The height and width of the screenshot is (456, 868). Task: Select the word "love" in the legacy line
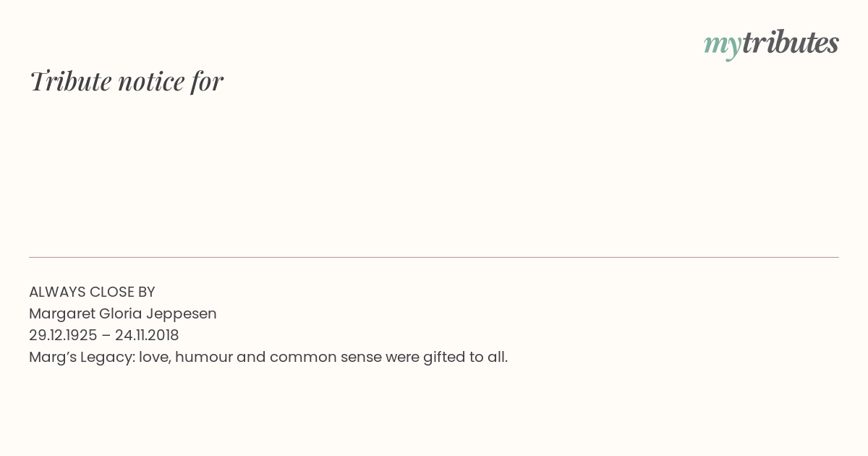click(155, 357)
